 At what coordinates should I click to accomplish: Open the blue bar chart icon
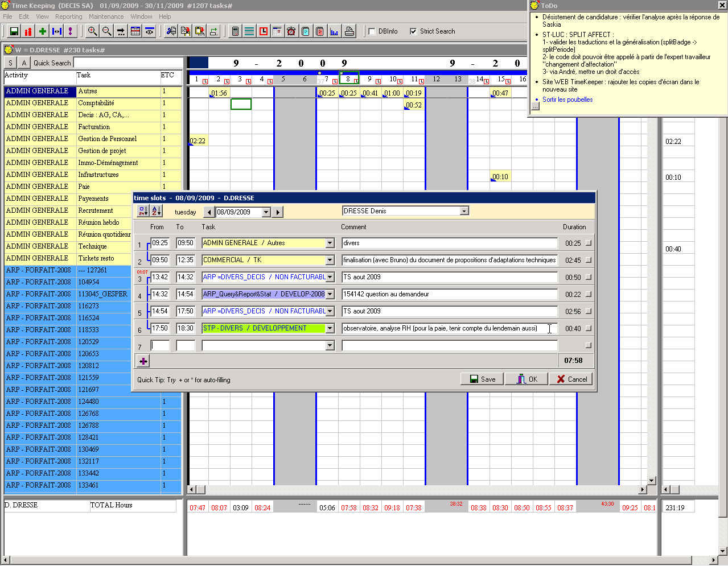pos(334,31)
